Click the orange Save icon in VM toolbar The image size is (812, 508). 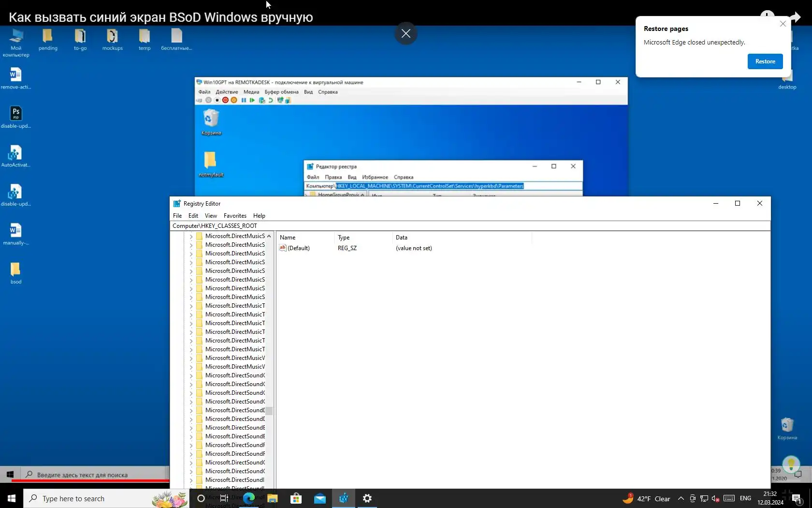pyautogui.click(x=234, y=100)
